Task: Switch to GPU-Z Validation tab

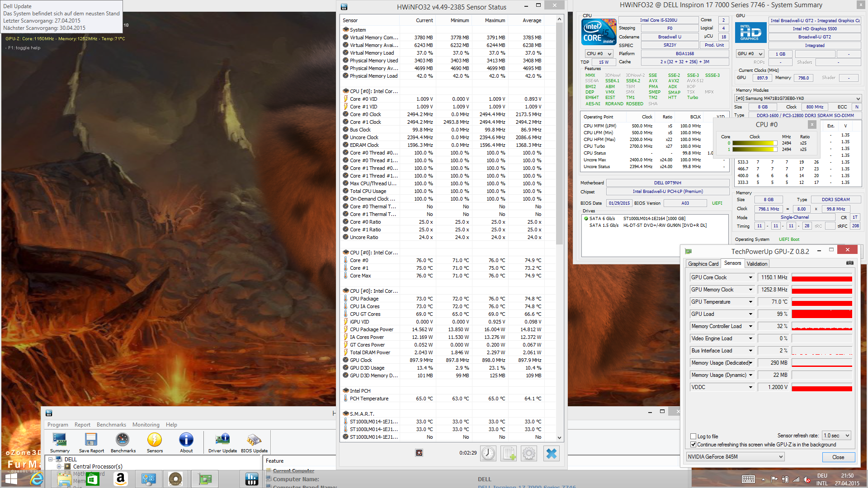Action: click(x=757, y=264)
